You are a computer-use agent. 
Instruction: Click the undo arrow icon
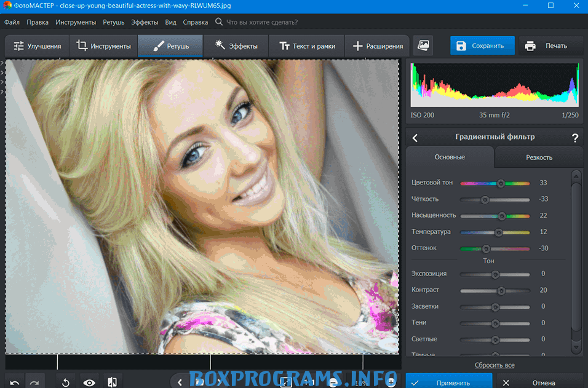click(x=15, y=382)
